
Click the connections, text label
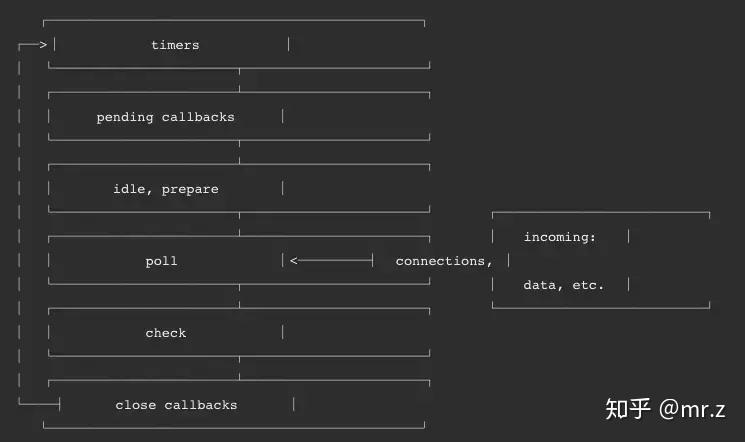coord(444,261)
